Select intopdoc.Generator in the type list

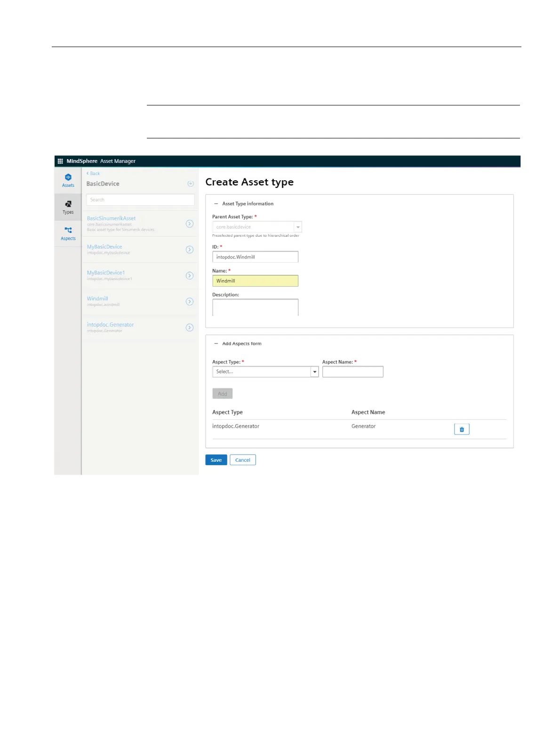[x=110, y=325]
